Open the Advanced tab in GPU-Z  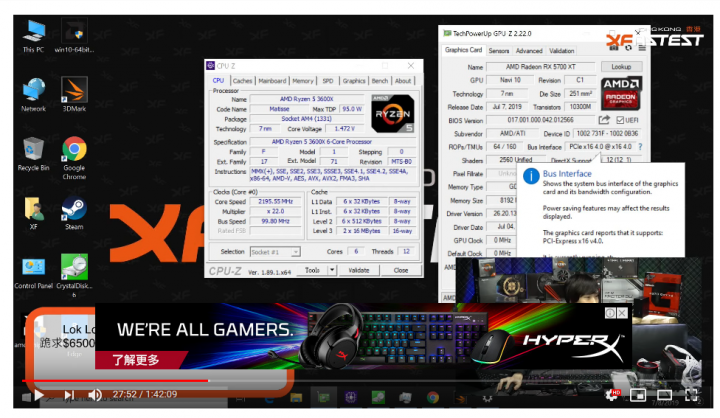pyautogui.click(x=529, y=51)
